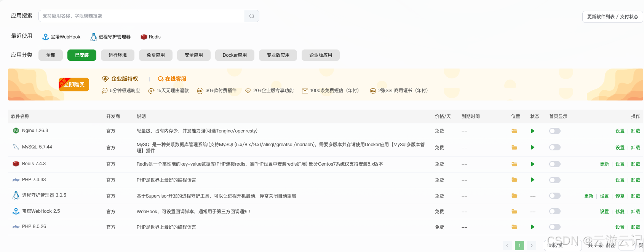Click the PHP 8.0.26 logo icon
This screenshot has width=644, height=252.
click(16, 226)
